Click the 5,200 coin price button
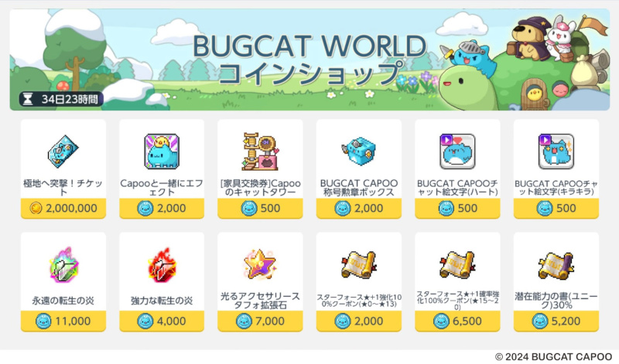Screen dimensions: 619x364 click(x=556, y=321)
